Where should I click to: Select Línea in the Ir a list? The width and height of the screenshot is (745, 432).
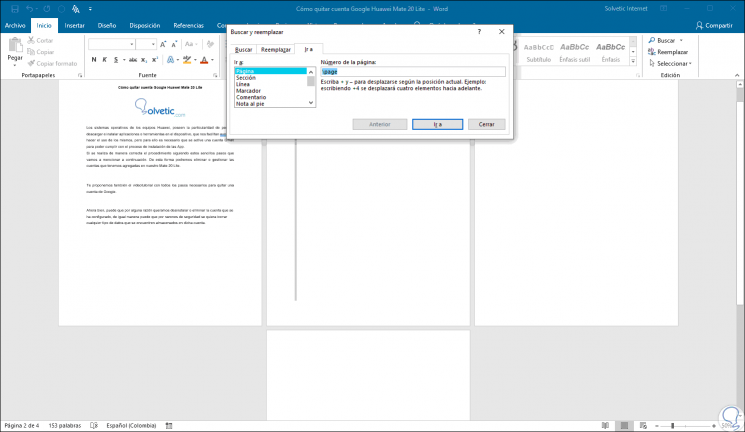point(243,84)
